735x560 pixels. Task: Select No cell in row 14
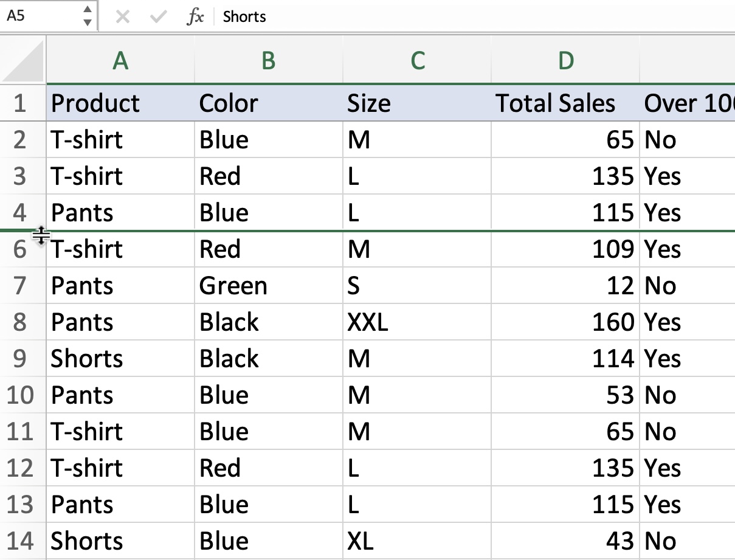(688, 541)
